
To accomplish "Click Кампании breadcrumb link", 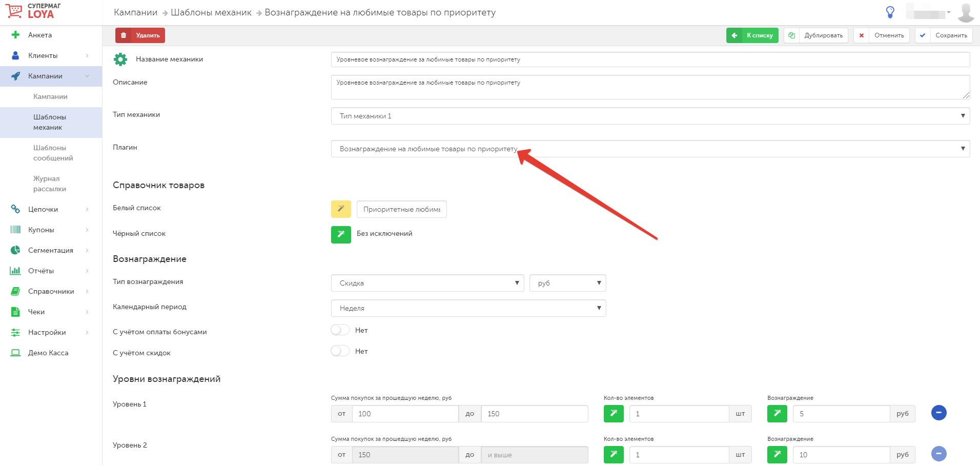I will 136,12.
